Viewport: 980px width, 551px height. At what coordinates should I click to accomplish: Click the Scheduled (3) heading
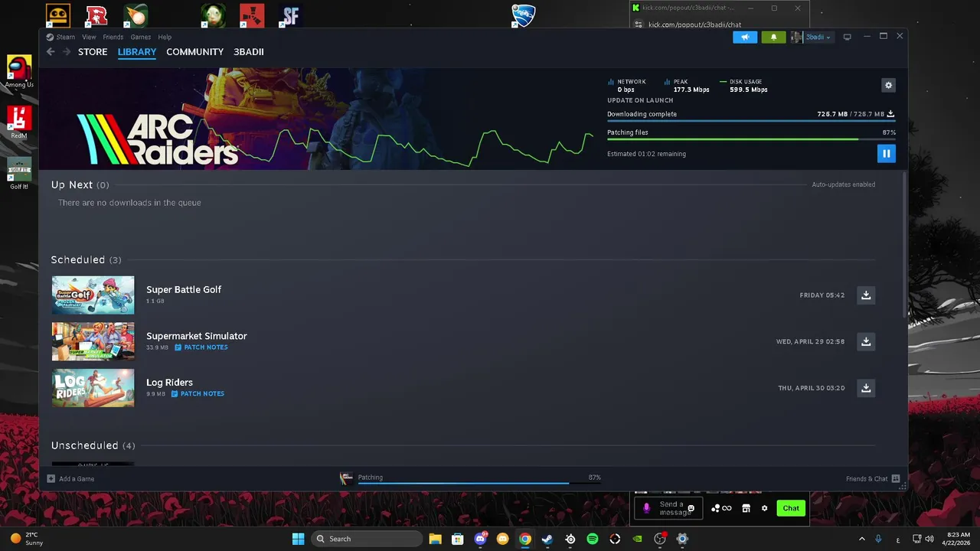click(x=86, y=259)
